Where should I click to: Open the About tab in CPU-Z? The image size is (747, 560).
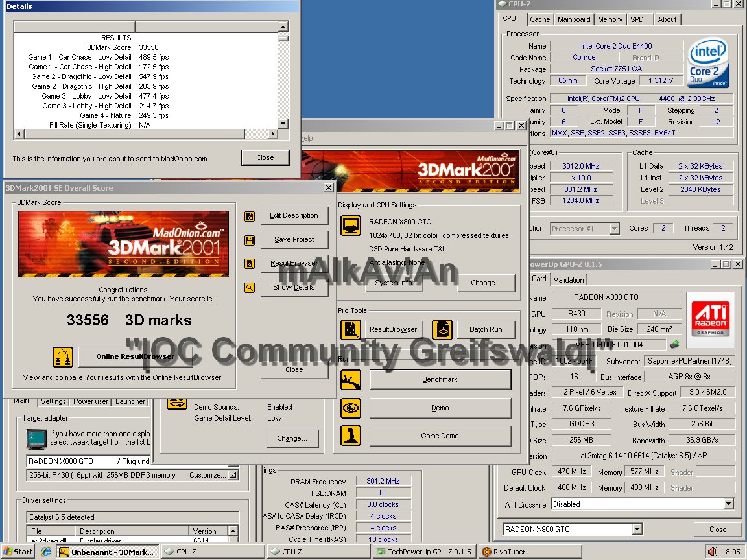667,19
